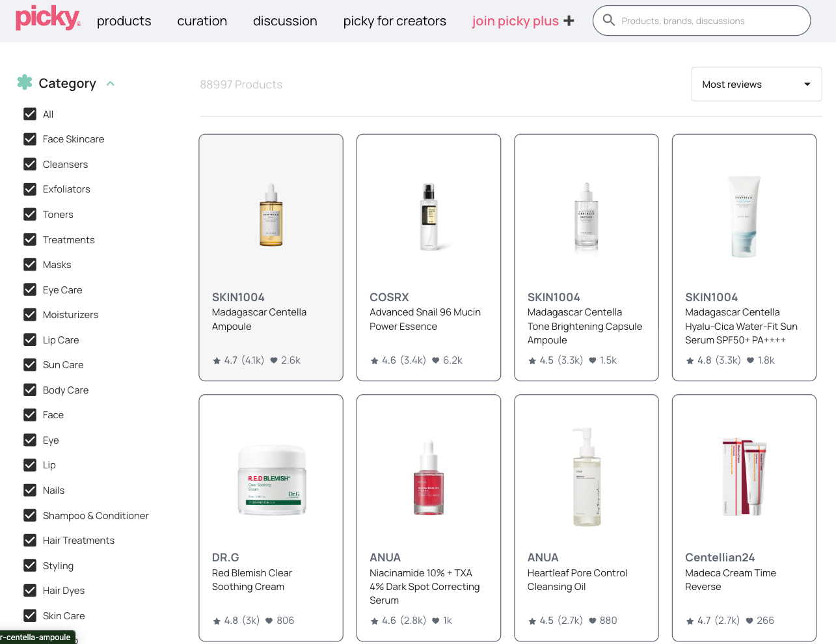
Task: Uncheck the Cleansers category checkbox
Action: [30, 164]
